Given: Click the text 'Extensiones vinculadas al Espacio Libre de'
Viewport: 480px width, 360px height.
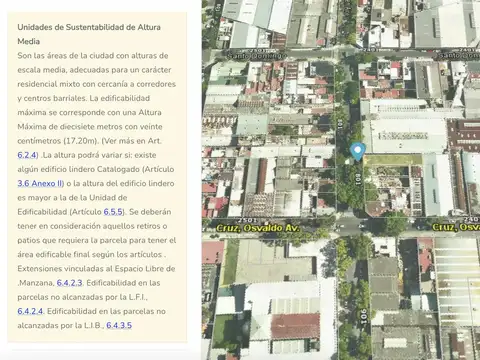Looking at the screenshot, I should 96,269.
